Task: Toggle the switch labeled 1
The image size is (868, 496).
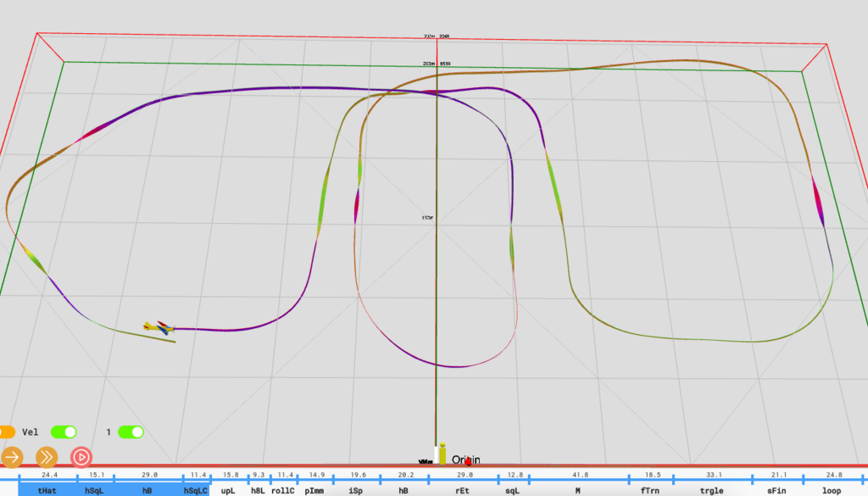Action: pos(131,432)
